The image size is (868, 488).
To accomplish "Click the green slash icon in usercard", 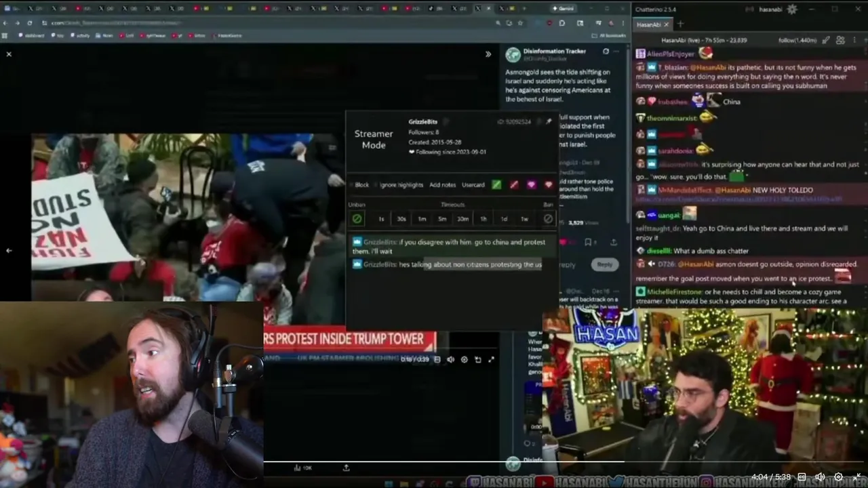I will pyautogui.click(x=496, y=184).
